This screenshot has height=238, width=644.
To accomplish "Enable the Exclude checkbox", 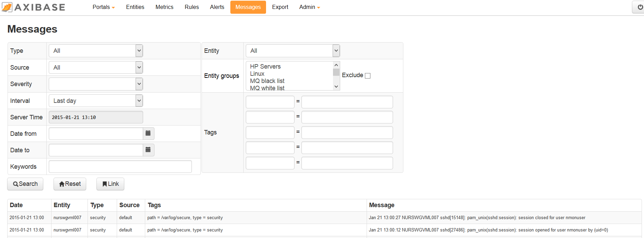I will coord(368,76).
